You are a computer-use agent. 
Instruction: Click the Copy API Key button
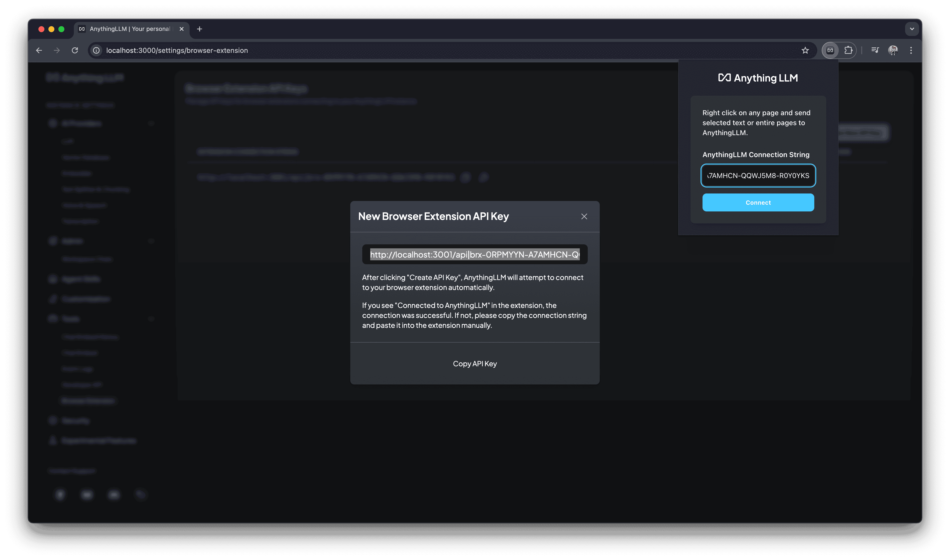point(475,363)
